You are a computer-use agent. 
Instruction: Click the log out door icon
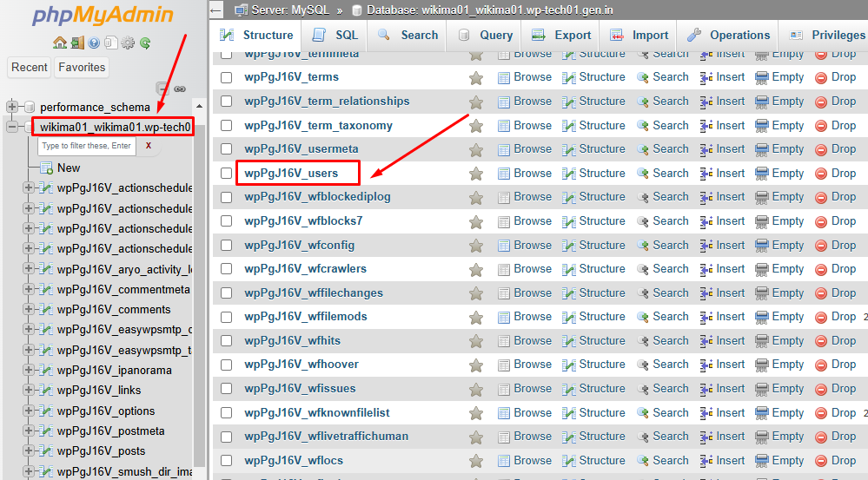tap(77, 43)
